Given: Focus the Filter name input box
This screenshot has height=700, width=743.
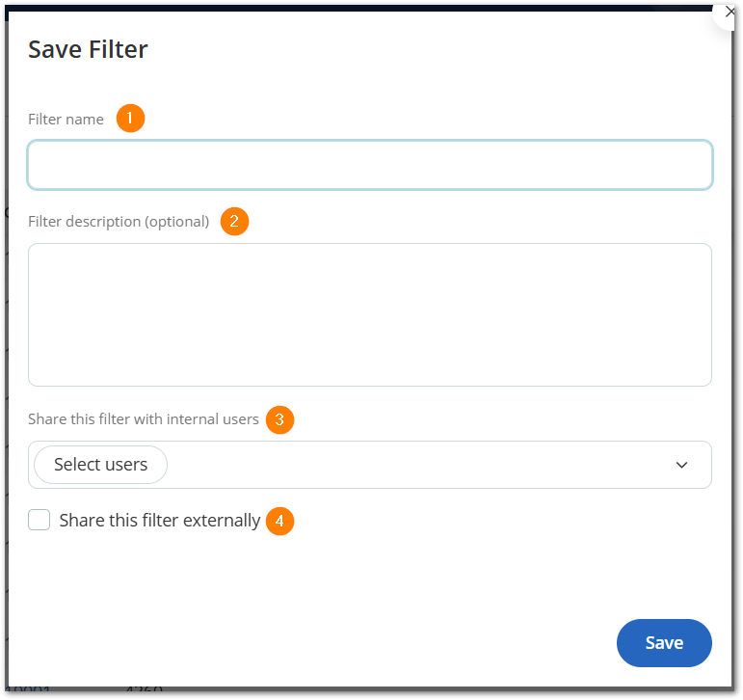Looking at the screenshot, I should 370,165.
